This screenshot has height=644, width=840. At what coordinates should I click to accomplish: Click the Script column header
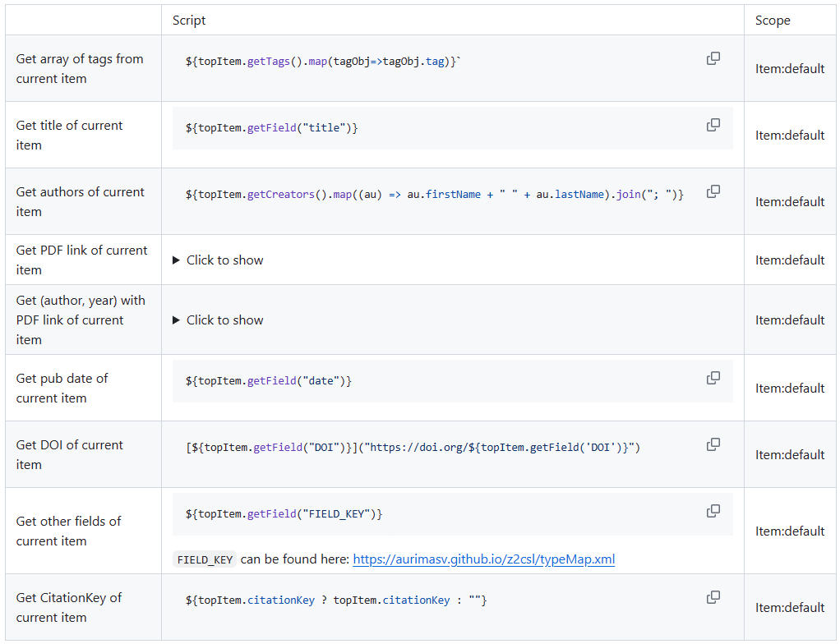click(190, 21)
